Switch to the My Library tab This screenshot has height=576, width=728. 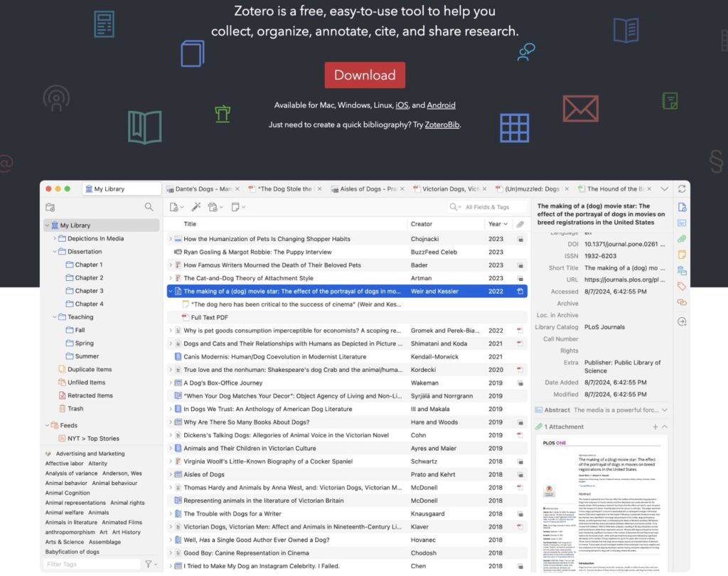(x=122, y=188)
